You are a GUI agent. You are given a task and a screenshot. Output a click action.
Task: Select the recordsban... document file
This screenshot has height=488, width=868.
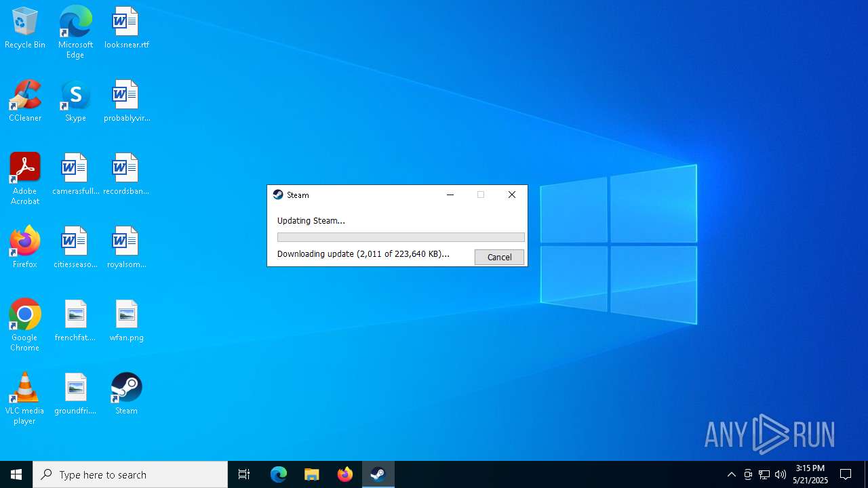click(x=126, y=174)
